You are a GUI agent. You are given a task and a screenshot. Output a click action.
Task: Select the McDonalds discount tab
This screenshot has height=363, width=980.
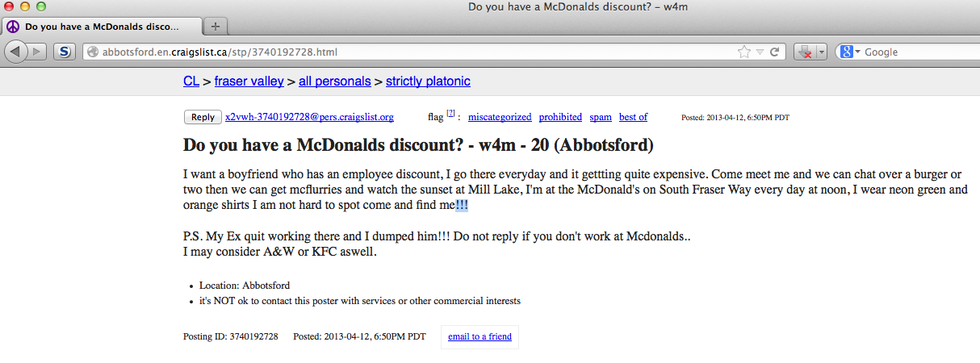(103, 26)
